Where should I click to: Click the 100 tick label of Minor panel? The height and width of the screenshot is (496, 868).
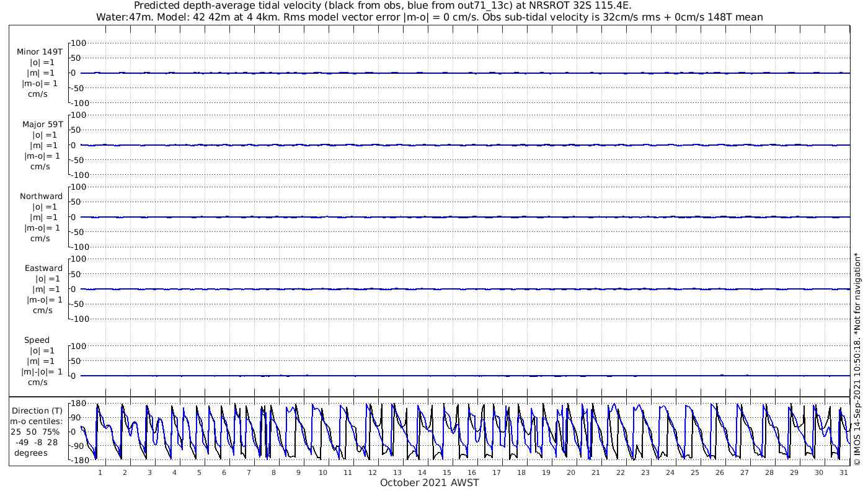(79, 43)
